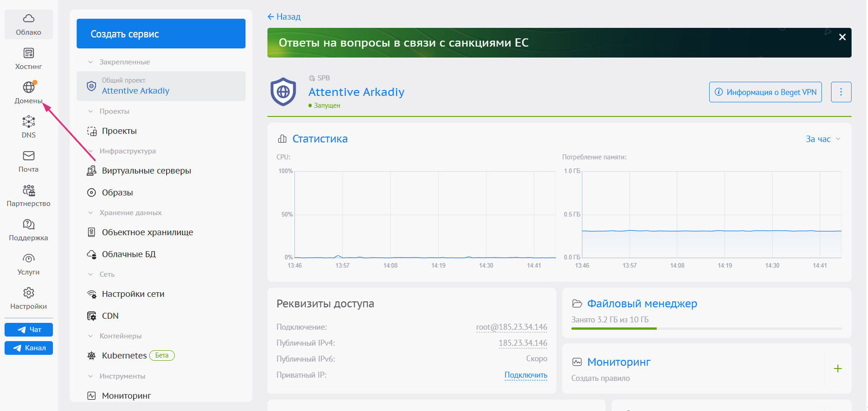The image size is (868, 411).
Task: Go to Домены globe icon
Action: point(29,87)
